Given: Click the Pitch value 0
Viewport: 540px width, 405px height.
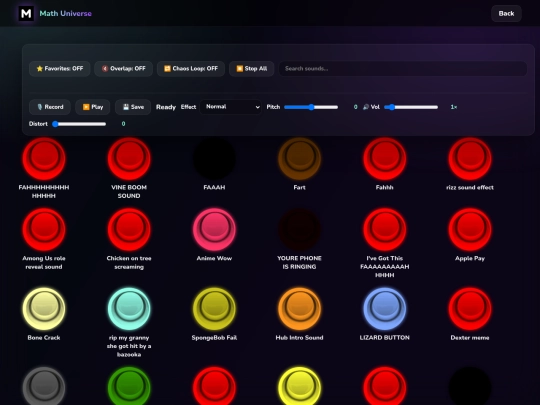Looking at the screenshot, I should (355, 107).
